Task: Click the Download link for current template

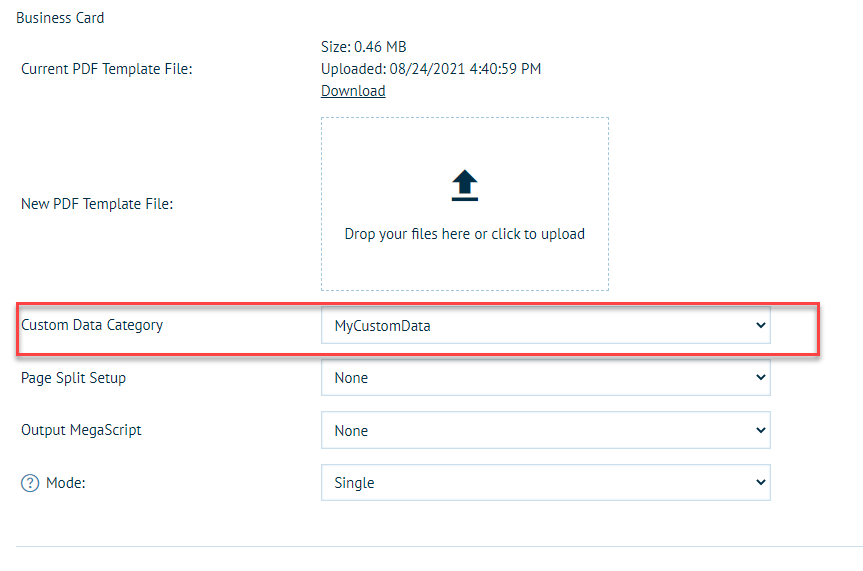Action: point(353,91)
